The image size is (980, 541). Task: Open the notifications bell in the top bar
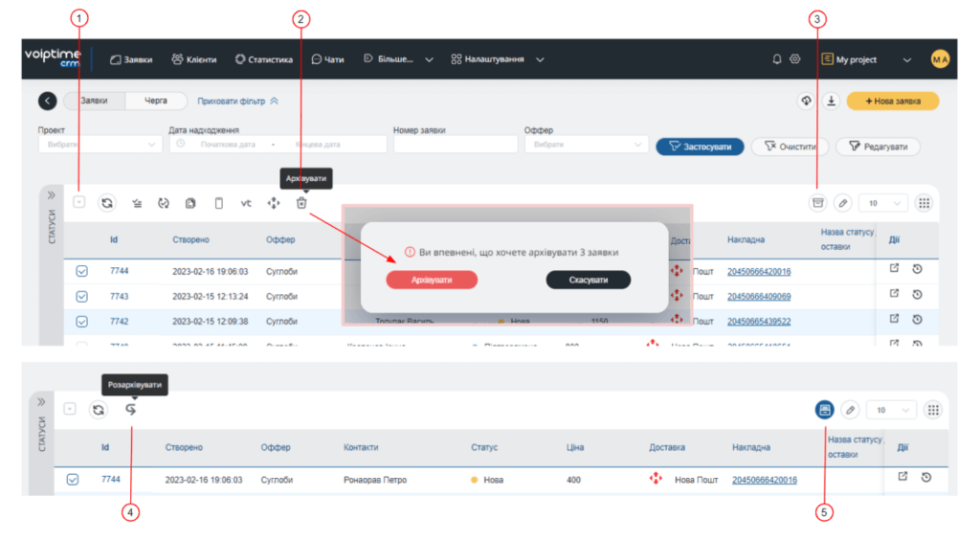click(777, 58)
